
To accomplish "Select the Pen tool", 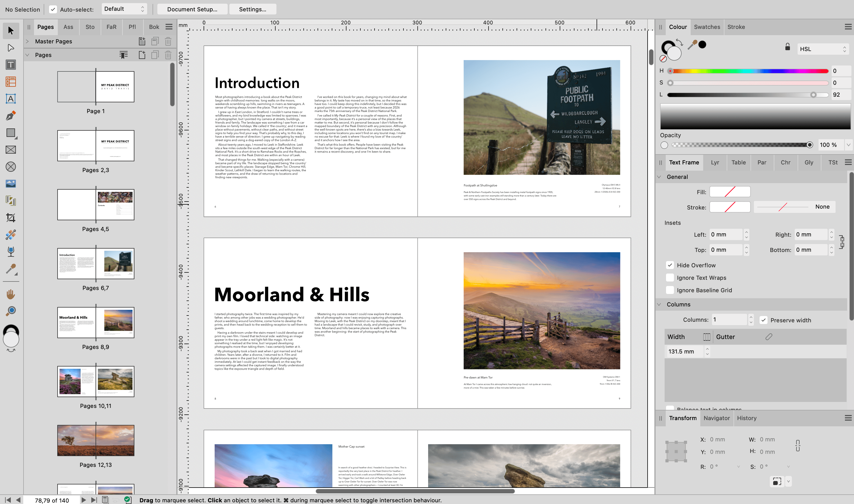I will (11, 115).
